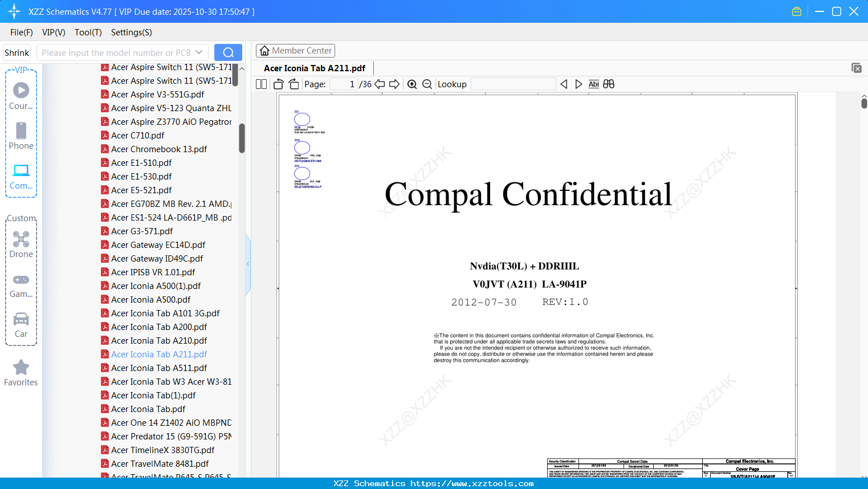Open Acer Predator 15 (G9-591G) file

[166, 437]
